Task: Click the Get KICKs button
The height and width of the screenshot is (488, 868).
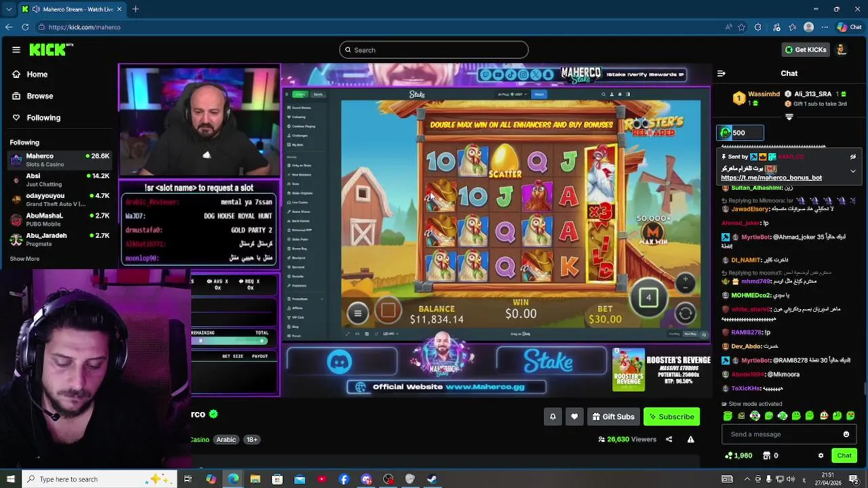Action: [805, 49]
